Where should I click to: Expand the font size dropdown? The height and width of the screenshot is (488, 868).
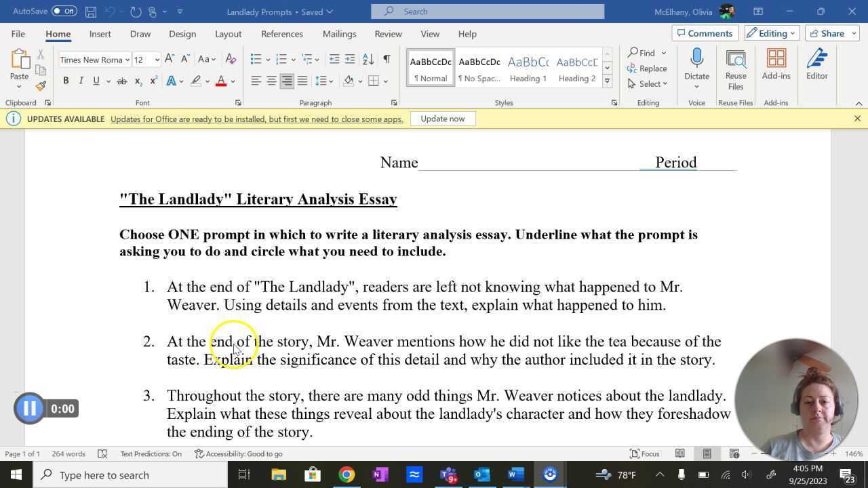coord(157,60)
